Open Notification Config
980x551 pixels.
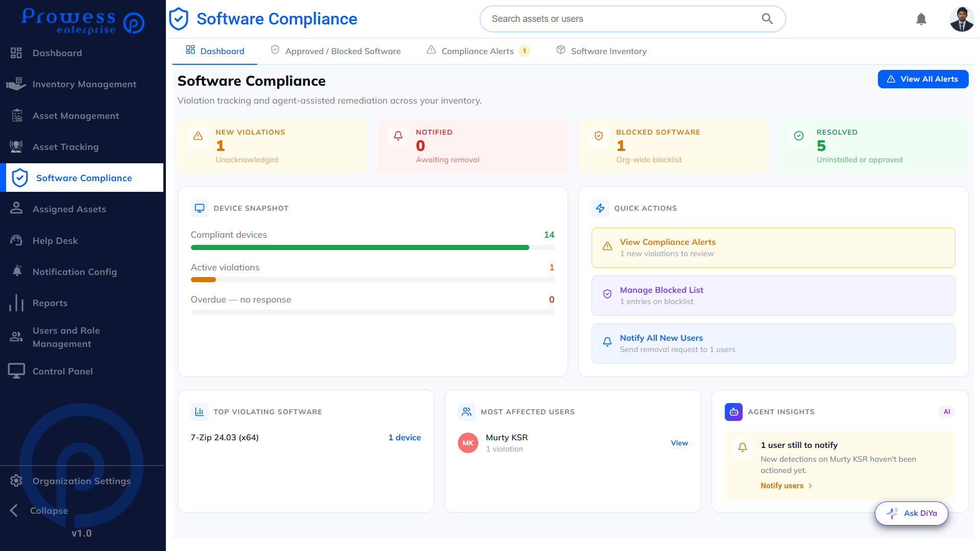coord(82,272)
